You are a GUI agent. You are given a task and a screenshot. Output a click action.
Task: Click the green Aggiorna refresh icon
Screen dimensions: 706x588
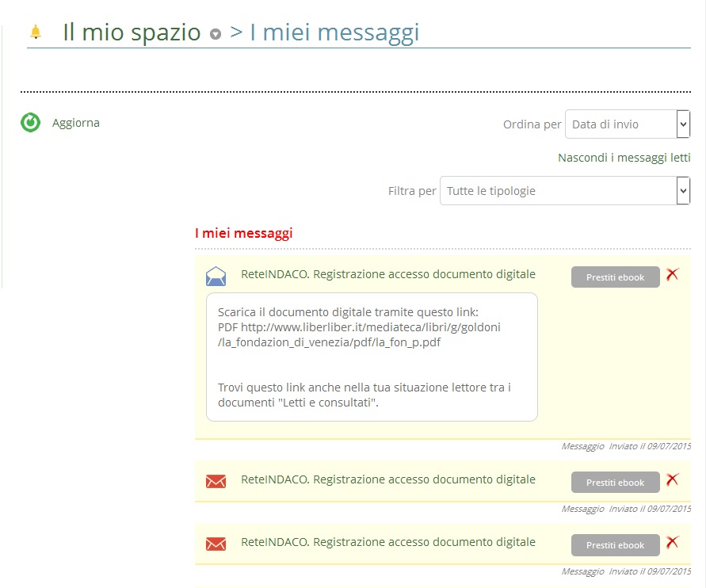click(30, 123)
